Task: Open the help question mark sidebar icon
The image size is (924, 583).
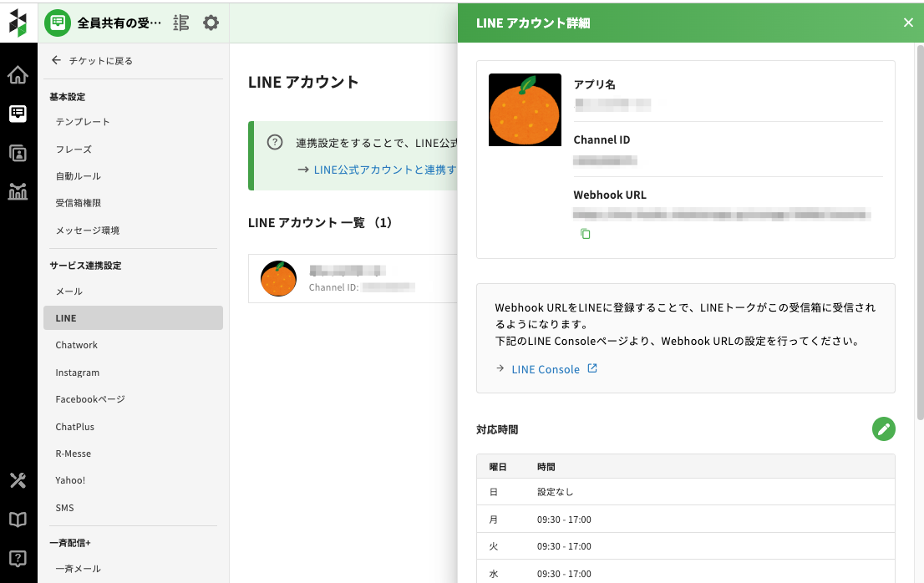Action: 18,558
